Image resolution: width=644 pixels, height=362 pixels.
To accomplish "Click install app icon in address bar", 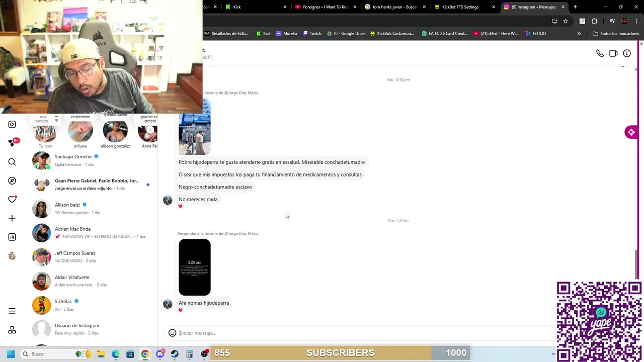I will tap(554, 21).
